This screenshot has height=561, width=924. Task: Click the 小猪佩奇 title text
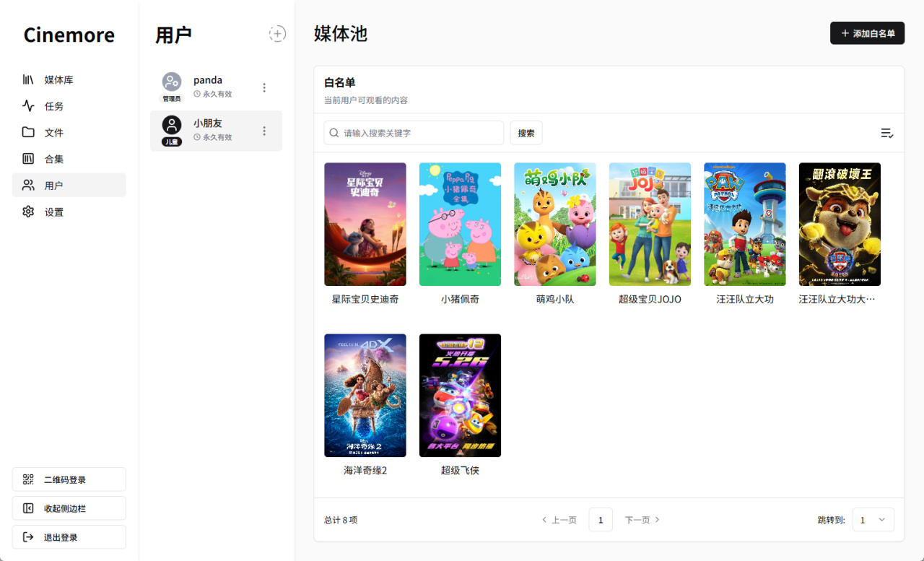(x=460, y=299)
